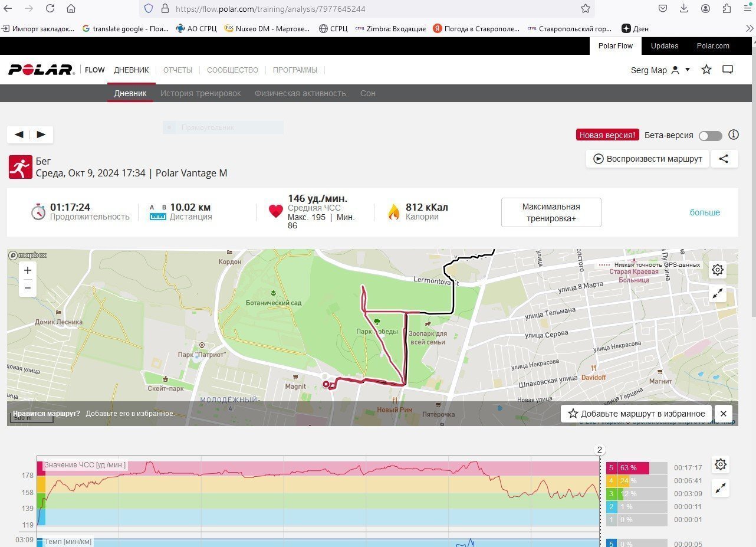Expand the heart rate chart fullscreen
Viewport: 756px width, 547px height.
pyautogui.click(x=720, y=488)
